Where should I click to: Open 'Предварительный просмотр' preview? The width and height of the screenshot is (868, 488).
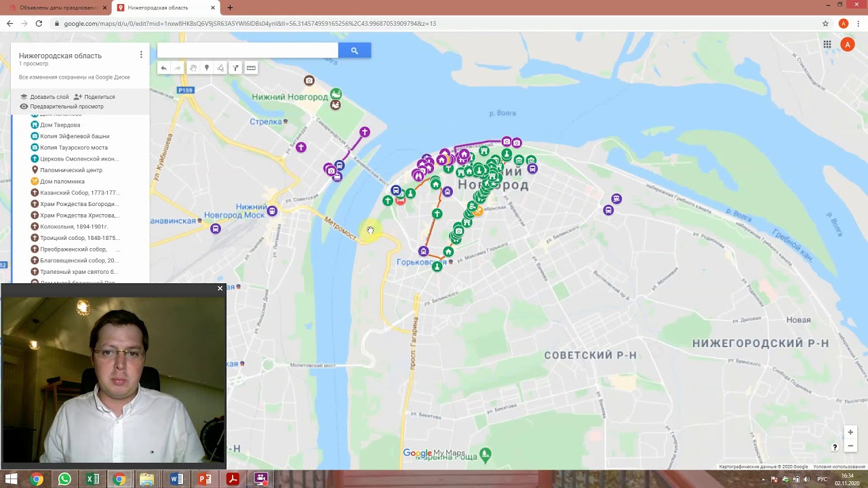pos(66,106)
